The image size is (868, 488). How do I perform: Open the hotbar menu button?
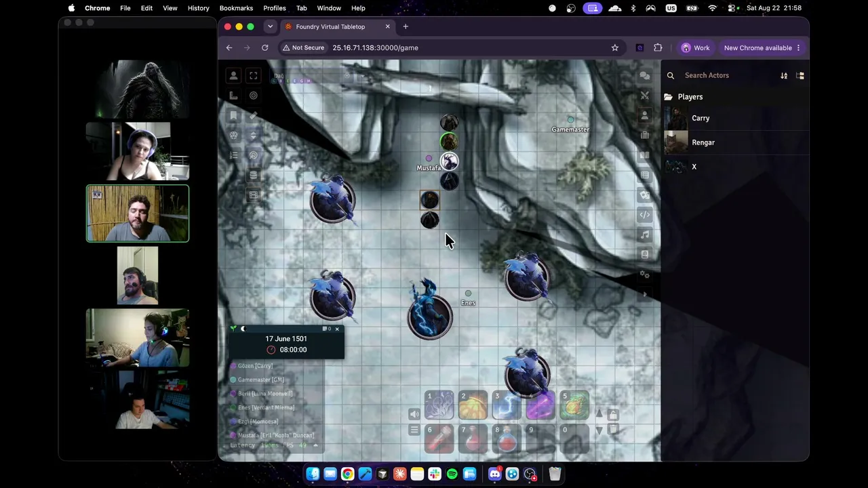tap(414, 430)
